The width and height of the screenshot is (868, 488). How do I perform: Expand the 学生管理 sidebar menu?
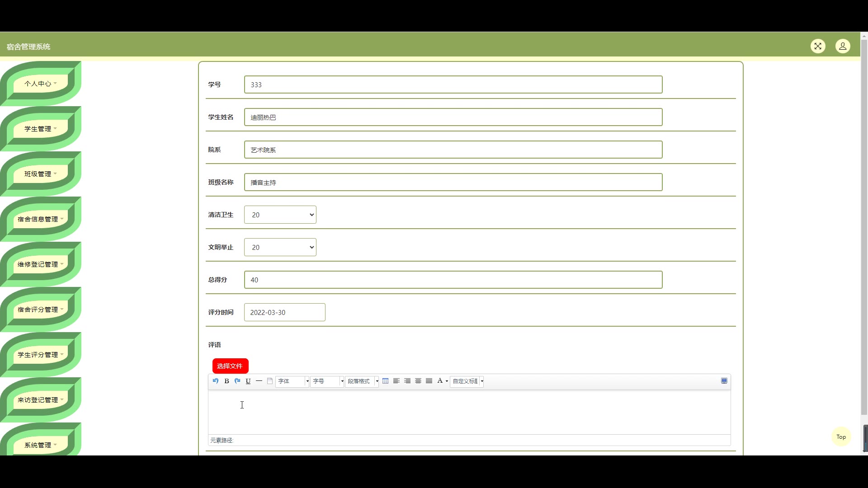click(x=41, y=129)
